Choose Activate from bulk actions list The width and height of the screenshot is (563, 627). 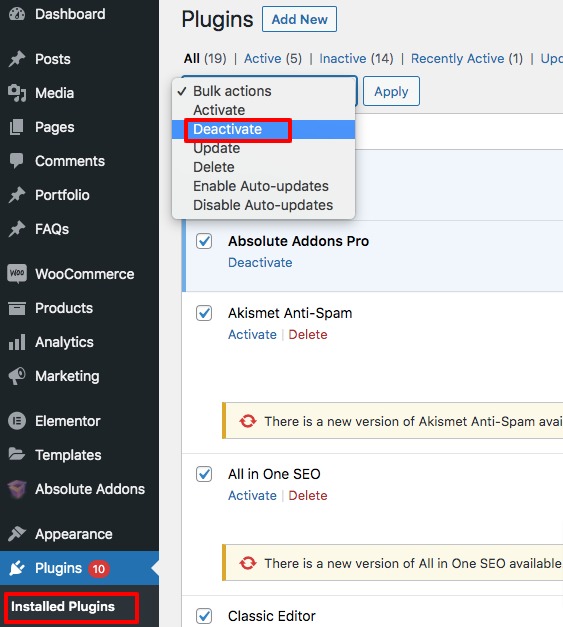click(x=264, y=110)
